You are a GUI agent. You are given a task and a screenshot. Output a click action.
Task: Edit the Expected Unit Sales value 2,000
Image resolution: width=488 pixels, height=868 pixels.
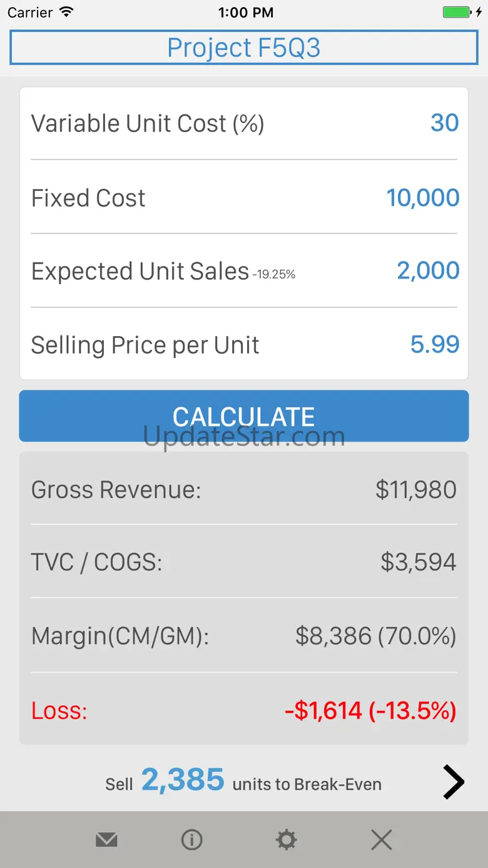point(429,271)
